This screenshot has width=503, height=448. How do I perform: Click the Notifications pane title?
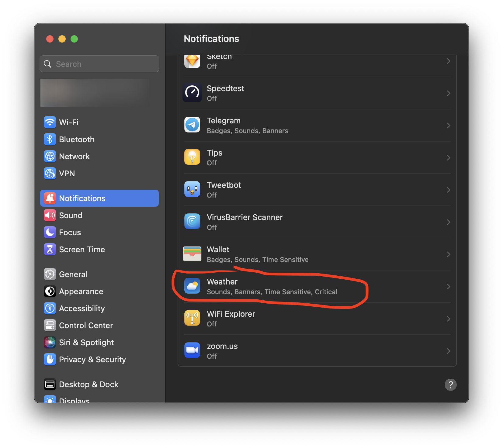click(x=211, y=39)
